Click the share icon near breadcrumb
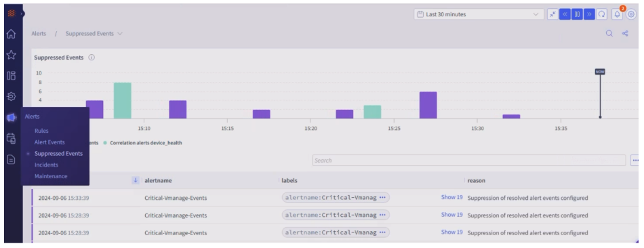 pyautogui.click(x=625, y=34)
